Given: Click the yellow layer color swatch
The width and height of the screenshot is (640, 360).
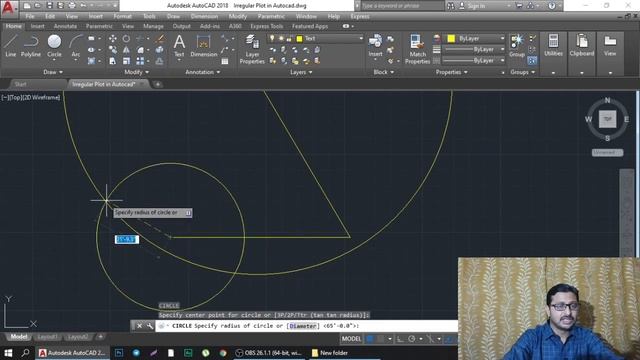Looking at the screenshot, I should (299, 39).
